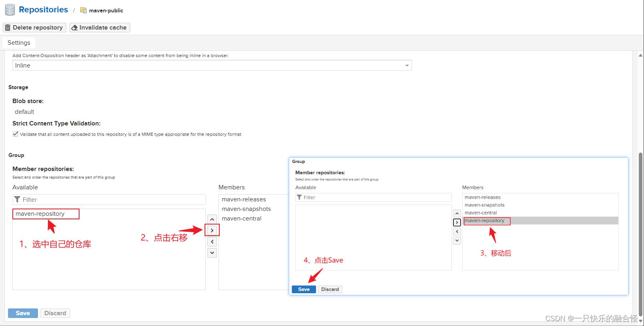
Task: Click the funnel icon in main Filter field
Action: (x=17, y=199)
